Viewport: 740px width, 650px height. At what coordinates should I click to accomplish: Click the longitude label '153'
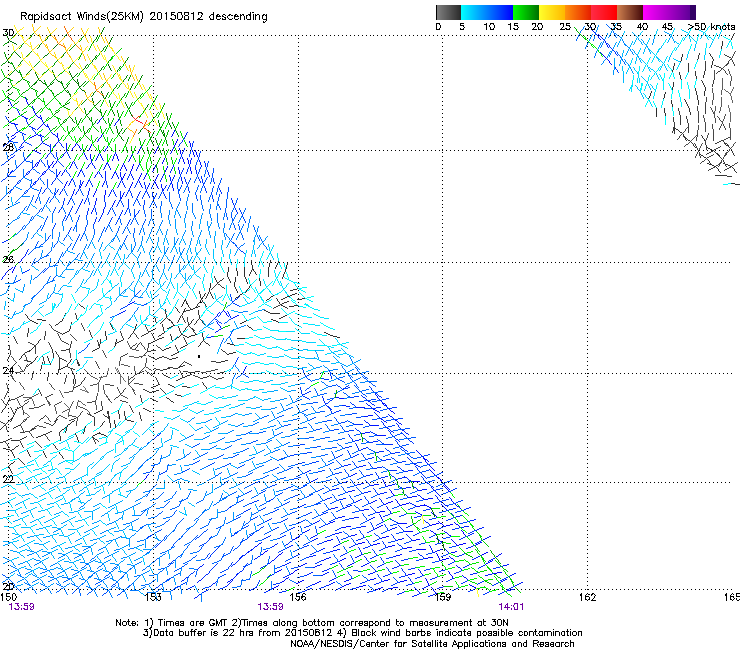(153, 597)
